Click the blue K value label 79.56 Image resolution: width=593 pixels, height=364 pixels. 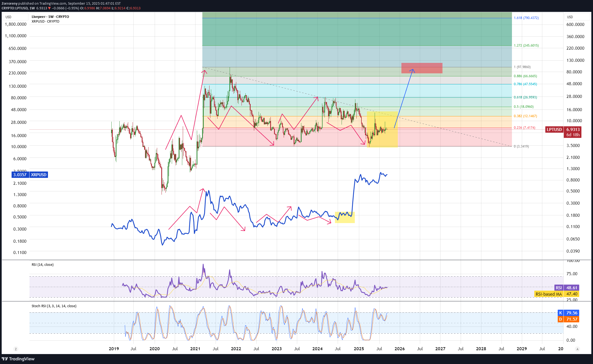(571, 313)
